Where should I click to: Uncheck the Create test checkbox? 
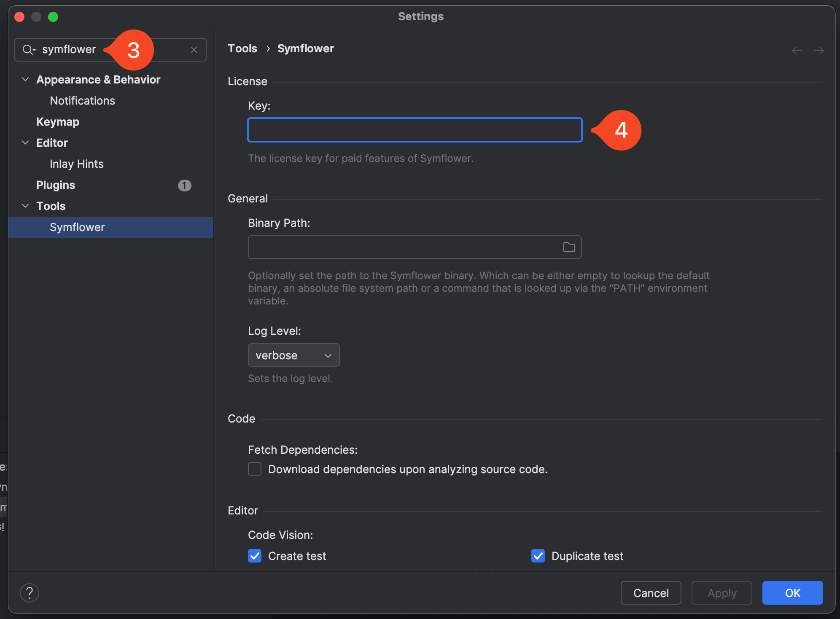tap(255, 556)
